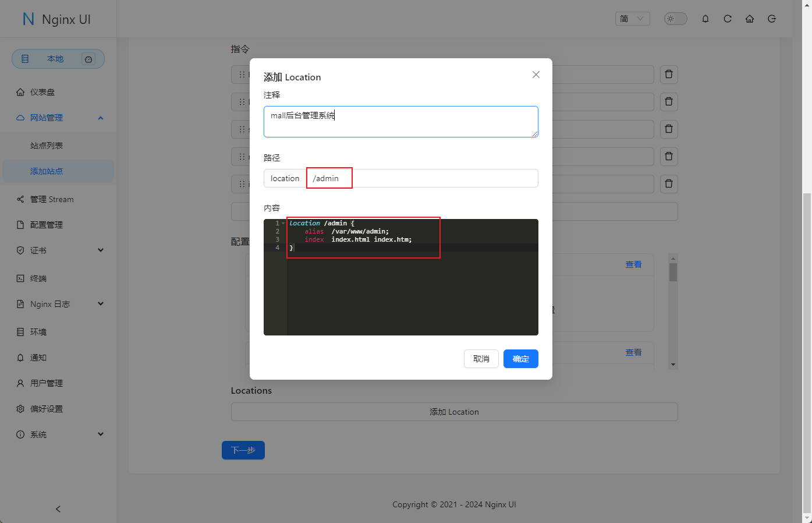
Task: Open 站点列表 in the sidebar
Action: coord(47,146)
